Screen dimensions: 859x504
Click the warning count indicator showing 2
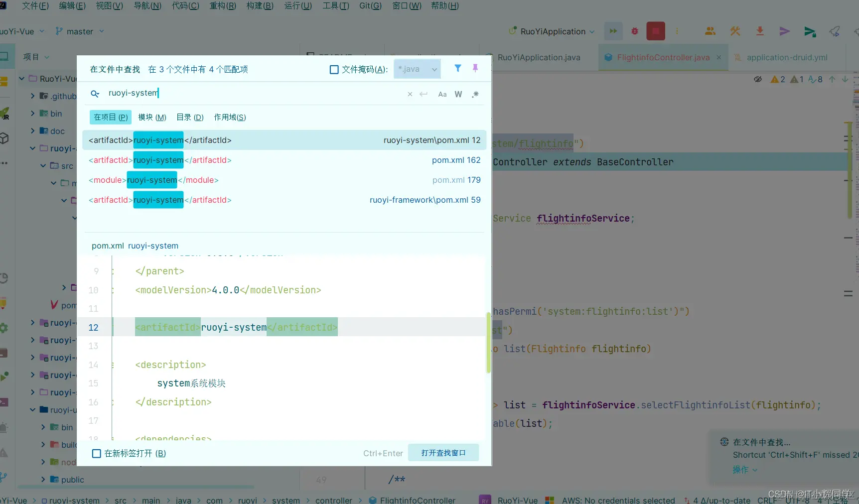pos(778,79)
